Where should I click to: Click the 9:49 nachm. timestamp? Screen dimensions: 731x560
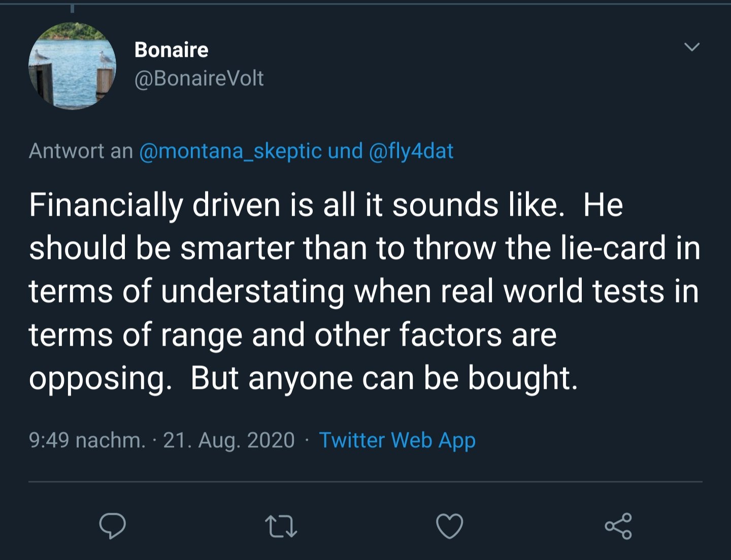coord(87,440)
